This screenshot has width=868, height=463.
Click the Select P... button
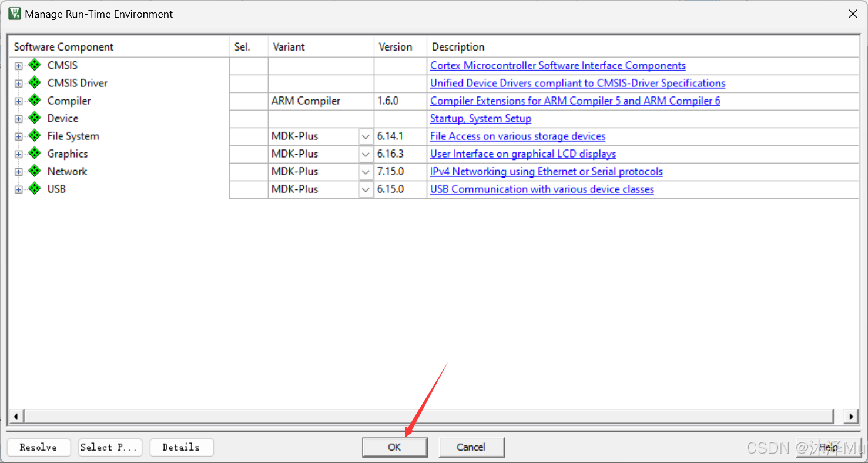[110, 447]
